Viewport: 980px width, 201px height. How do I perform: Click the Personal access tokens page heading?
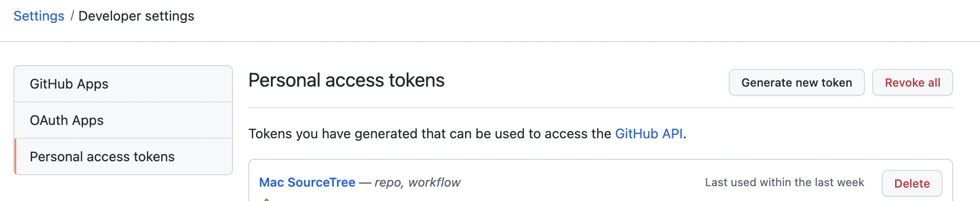click(x=346, y=80)
